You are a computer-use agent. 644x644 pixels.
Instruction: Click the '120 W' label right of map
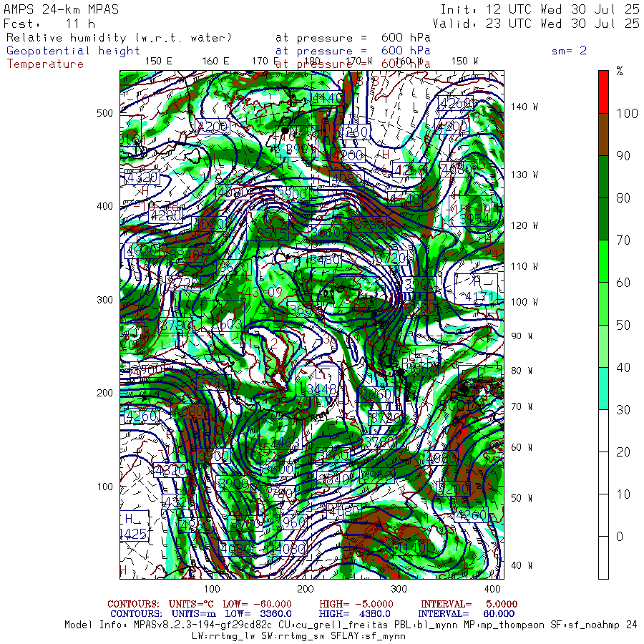pos(525,226)
